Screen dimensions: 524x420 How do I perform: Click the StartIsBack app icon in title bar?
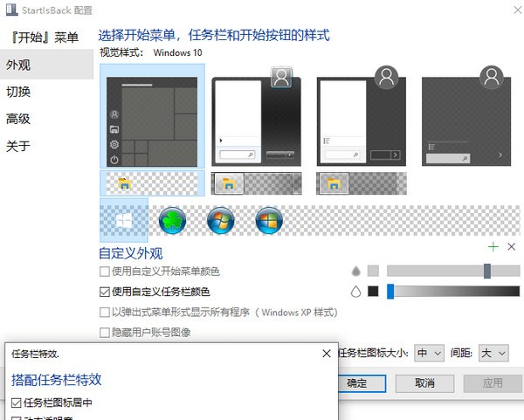11,10
